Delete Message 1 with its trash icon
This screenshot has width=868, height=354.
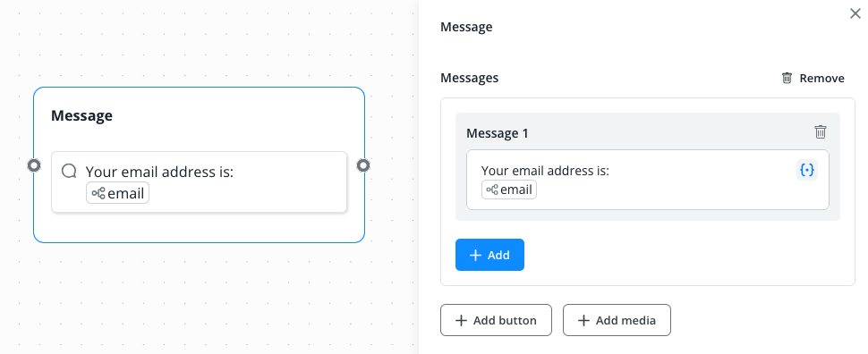click(x=821, y=131)
